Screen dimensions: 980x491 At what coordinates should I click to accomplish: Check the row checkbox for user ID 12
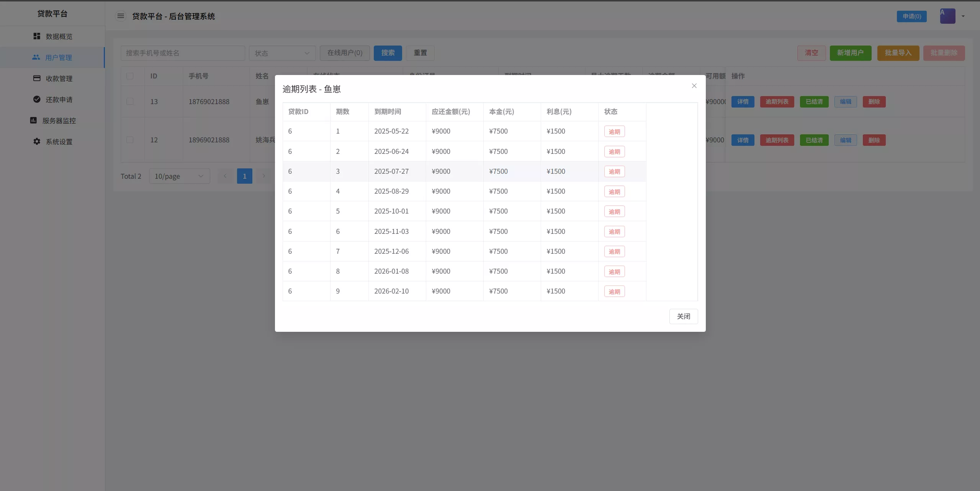(x=130, y=140)
